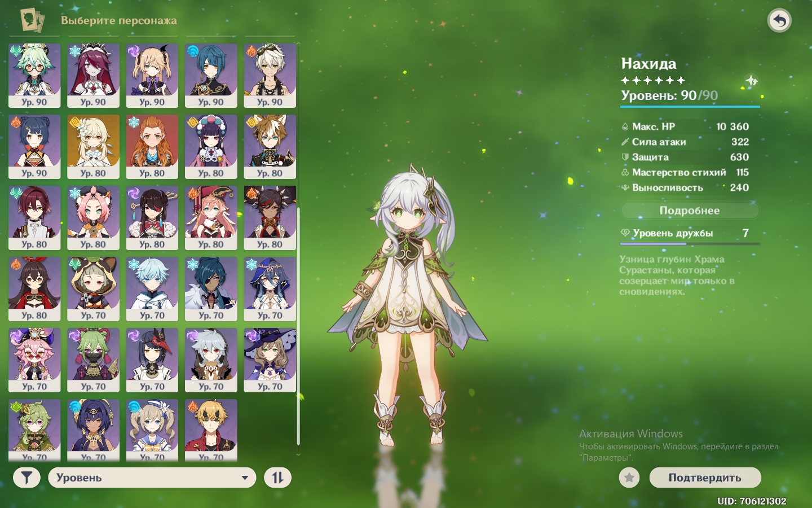Choose Fischl, blonde girl with eyepatch
The width and height of the screenshot is (812, 508).
pos(152,76)
